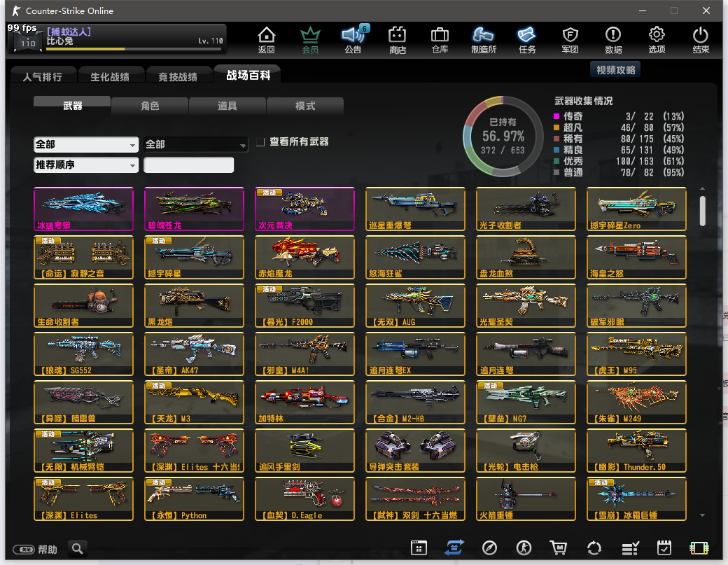
Task: Click the blue 精良 legend swatch
Action: coord(556,150)
